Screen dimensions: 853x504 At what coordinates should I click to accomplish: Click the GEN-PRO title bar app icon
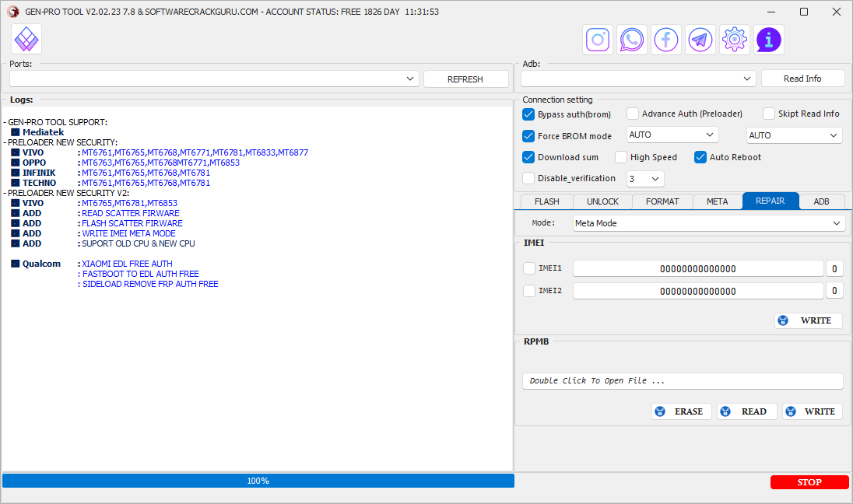(x=12, y=12)
